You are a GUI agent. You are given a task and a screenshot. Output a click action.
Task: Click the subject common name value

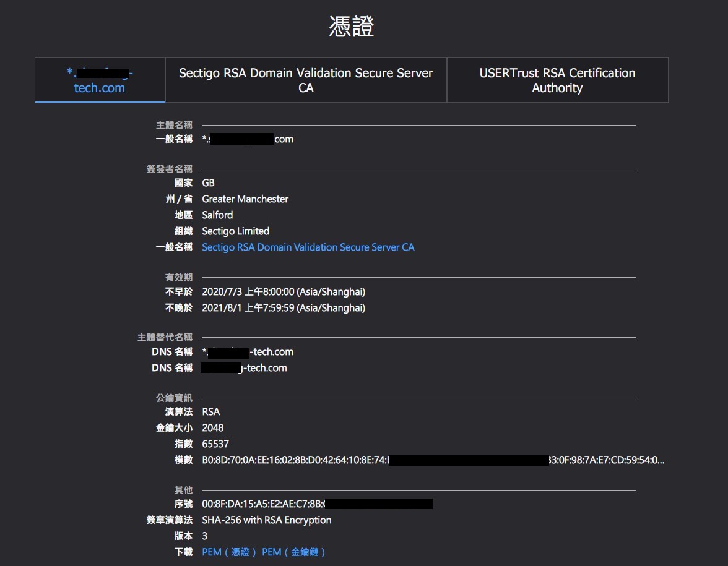click(248, 139)
